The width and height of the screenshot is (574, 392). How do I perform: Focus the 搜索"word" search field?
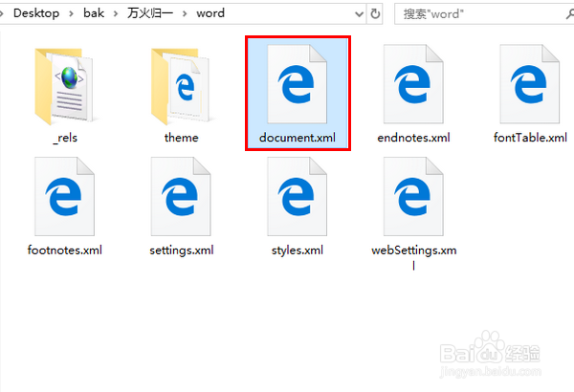[x=483, y=14]
